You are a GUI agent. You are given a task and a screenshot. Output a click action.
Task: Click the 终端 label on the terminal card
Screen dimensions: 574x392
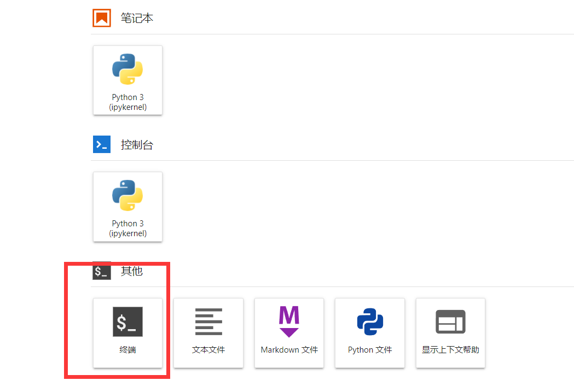(x=127, y=350)
